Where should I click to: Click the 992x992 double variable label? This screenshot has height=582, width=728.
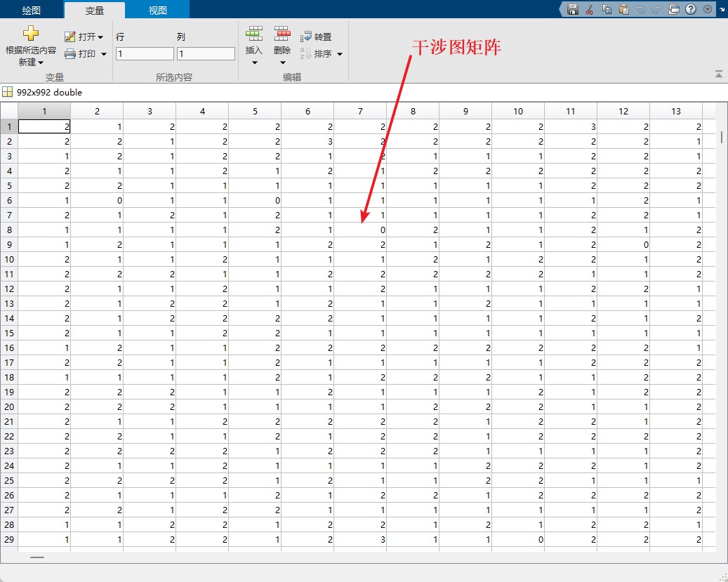[x=49, y=93]
